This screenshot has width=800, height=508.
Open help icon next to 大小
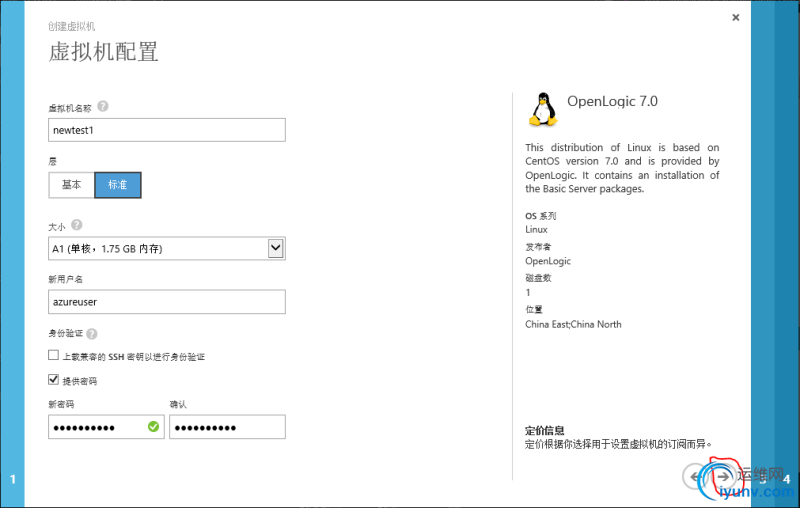[x=77, y=224]
